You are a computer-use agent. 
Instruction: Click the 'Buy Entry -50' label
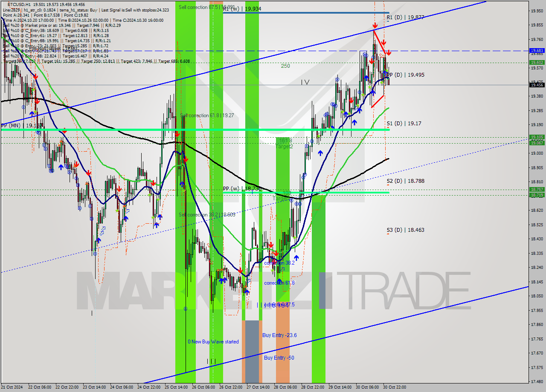(279, 358)
